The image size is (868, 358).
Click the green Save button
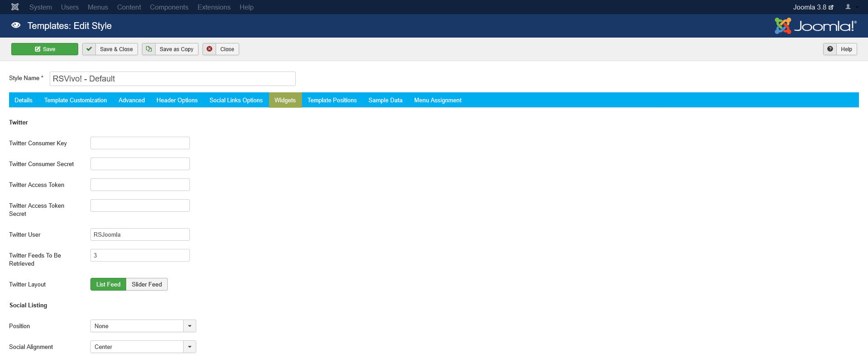[x=45, y=49]
